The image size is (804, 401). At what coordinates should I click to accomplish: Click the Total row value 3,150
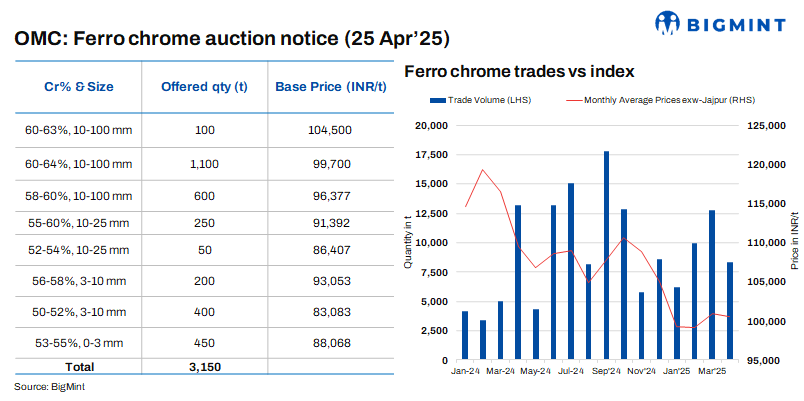tap(204, 367)
